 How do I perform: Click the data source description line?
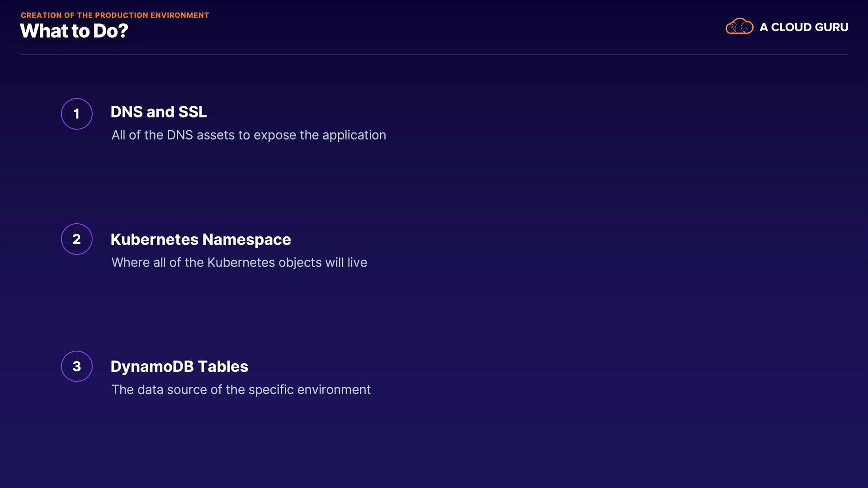tap(241, 389)
